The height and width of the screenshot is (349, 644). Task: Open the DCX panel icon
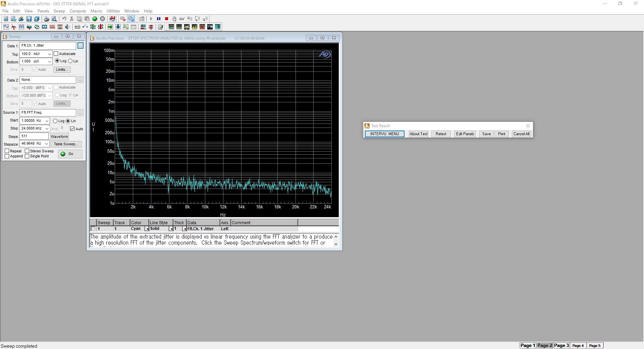click(77, 27)
